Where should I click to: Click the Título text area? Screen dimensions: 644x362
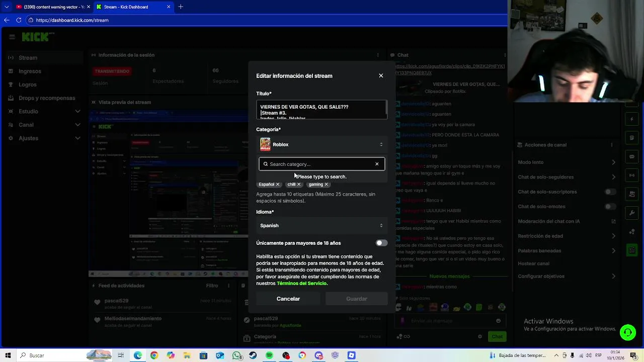coord(321,110)
